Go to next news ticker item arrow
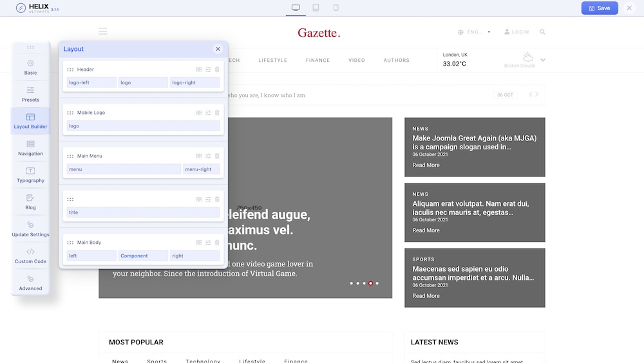Viewport: 644px width, 363px height. (x=537, y=95)
